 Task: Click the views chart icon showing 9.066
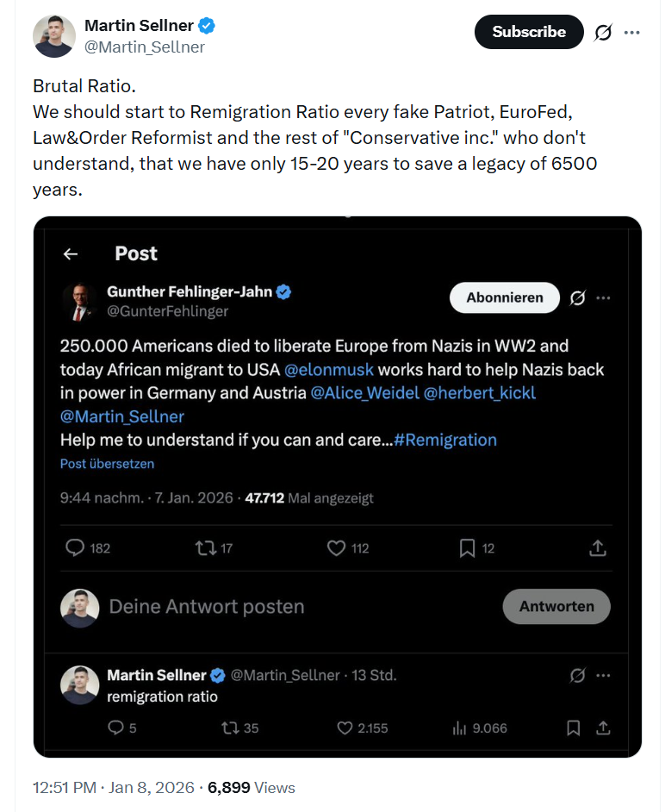pyautogui.click(x=459, y=728)
